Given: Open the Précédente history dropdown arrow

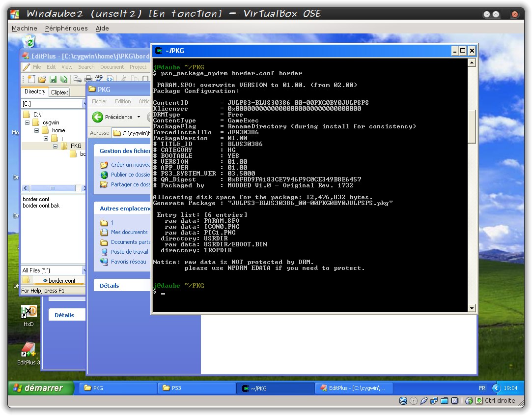Looking at the screenshot, I should 139,117.
